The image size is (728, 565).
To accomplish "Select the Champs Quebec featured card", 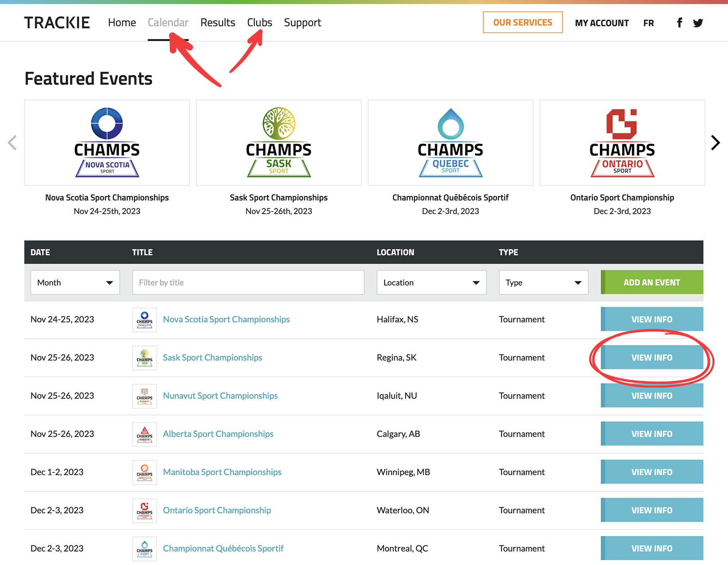I will click(450, 143).
